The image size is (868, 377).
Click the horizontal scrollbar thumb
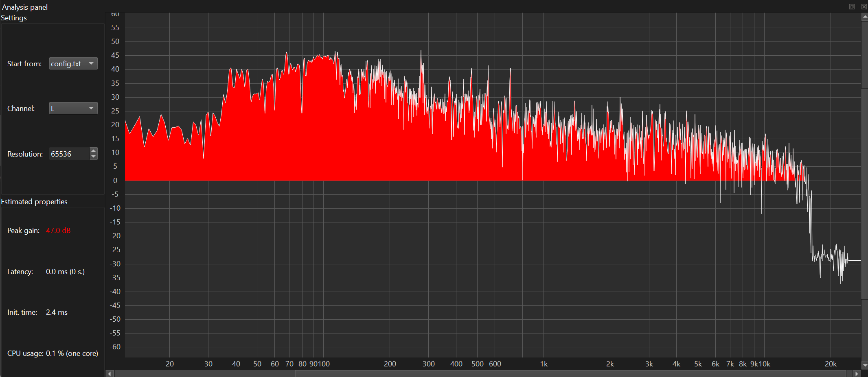pos(571,373)
